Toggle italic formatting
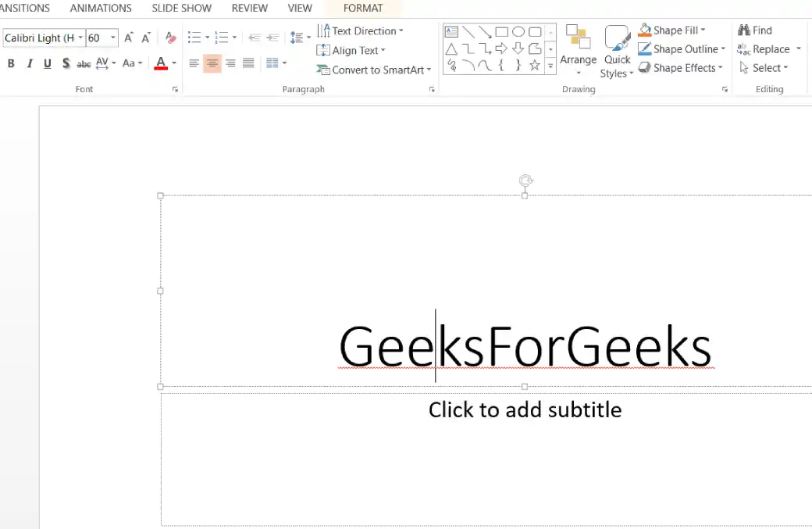 [x=30, y=63]
